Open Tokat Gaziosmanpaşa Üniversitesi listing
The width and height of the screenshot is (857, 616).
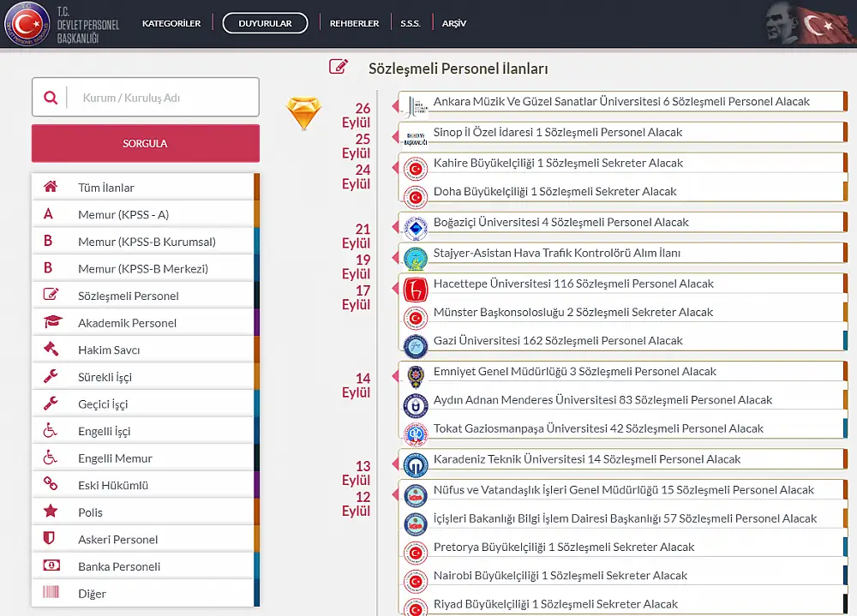[x=623, y=428]
